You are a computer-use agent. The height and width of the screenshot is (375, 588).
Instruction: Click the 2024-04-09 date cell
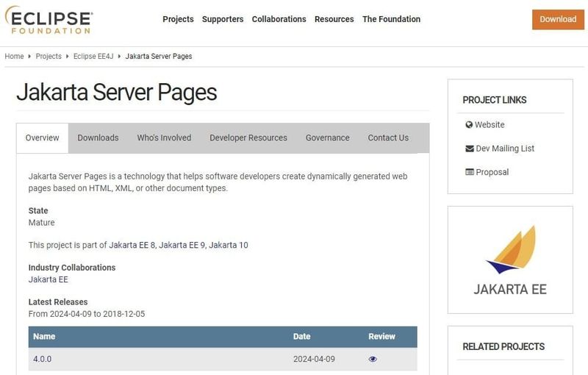point(314,360)
